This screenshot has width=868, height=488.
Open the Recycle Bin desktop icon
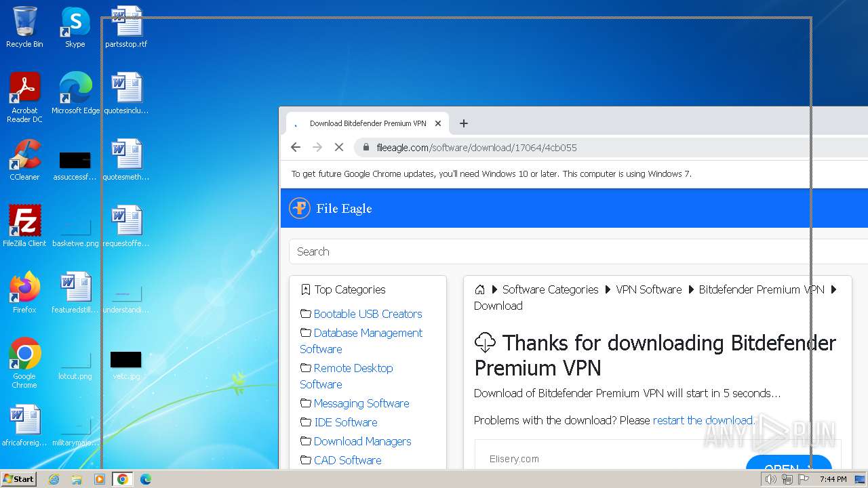point(24,27)
